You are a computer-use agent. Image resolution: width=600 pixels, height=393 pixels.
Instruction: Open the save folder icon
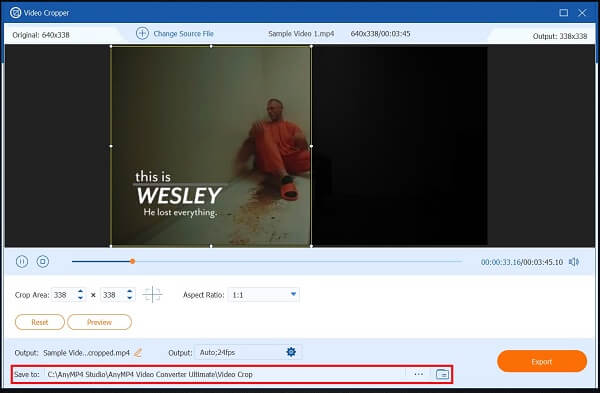tap(442, 374)
